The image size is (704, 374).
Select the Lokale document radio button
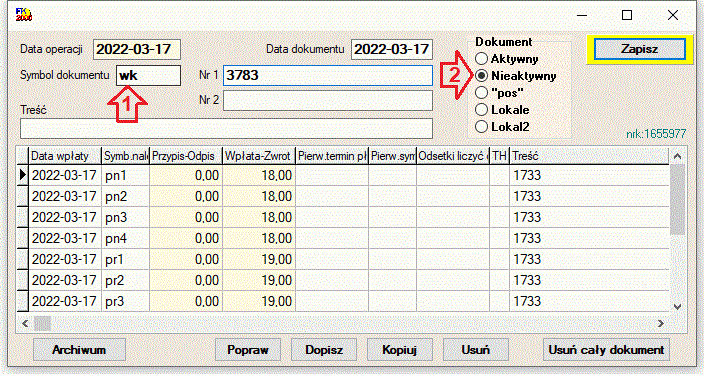coord(481,110)
